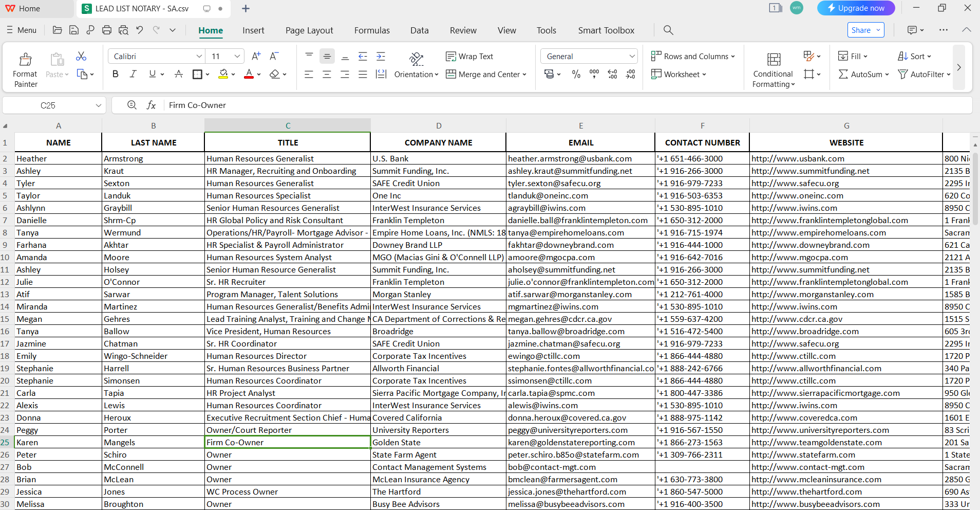Click the Copy icon
Image resolution: width=980 pixels, height=510 pixels.
tap(82, 74)
